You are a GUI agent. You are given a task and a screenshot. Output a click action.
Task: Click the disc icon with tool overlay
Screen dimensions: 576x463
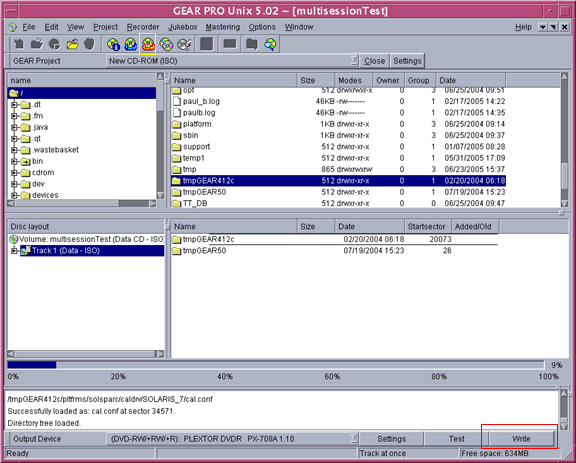(x=184, y=44)
